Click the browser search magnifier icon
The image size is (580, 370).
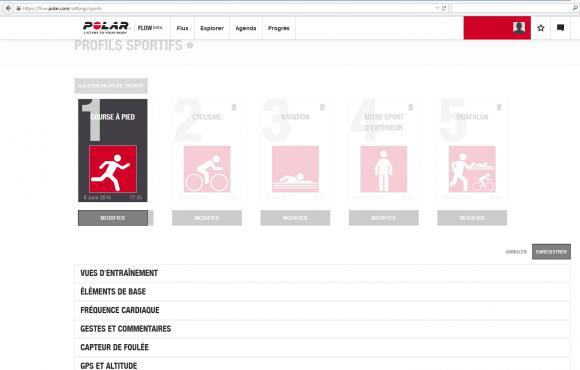click(575, 8)
